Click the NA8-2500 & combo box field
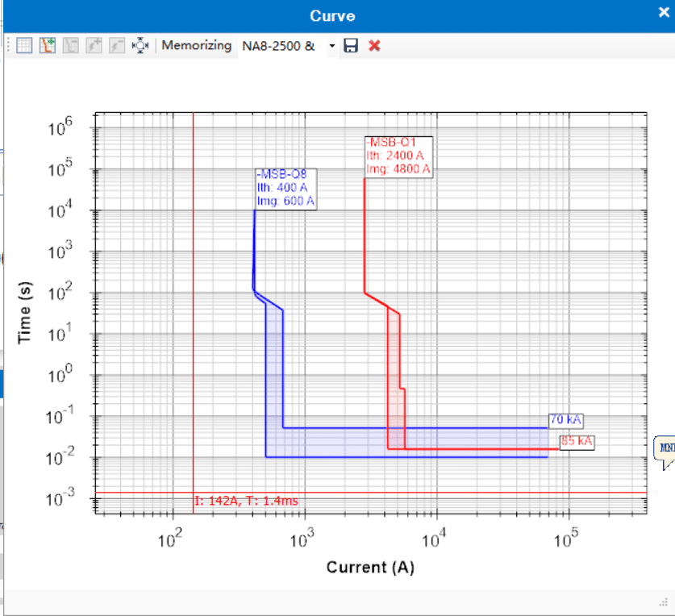This screenshot has width=675, height=616. (282, 46)
